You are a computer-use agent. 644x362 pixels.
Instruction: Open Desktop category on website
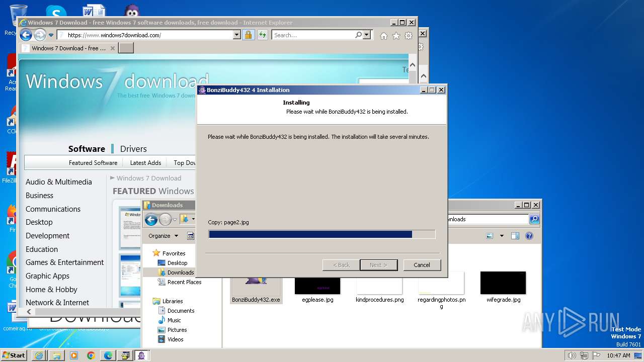[39, 222]
